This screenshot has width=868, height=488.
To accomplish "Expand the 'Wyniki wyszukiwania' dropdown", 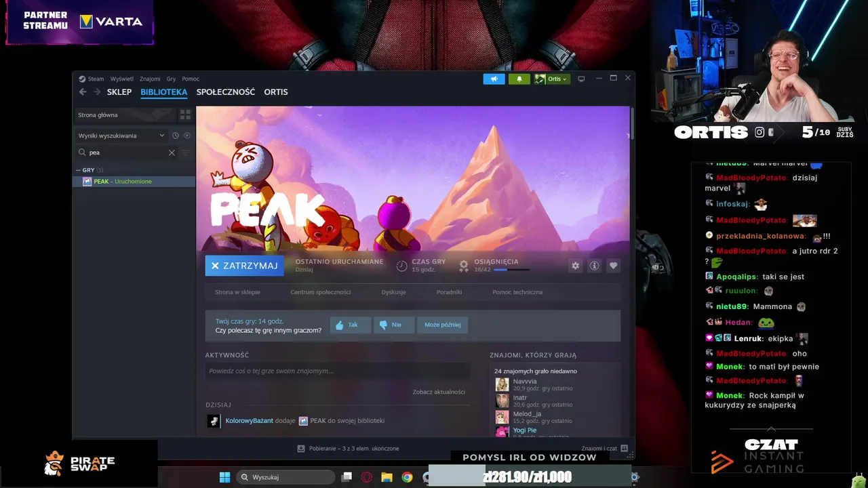I will coord(121,136).
